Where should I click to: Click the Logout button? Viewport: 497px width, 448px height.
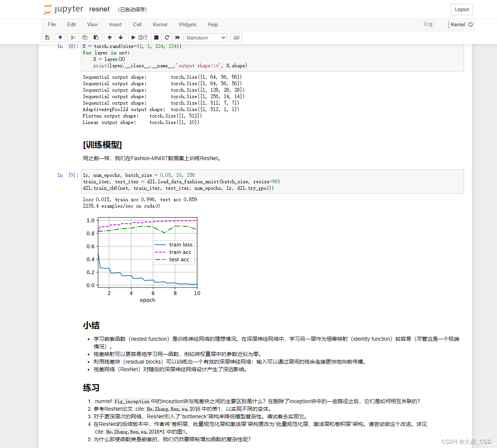coord(462,10)
